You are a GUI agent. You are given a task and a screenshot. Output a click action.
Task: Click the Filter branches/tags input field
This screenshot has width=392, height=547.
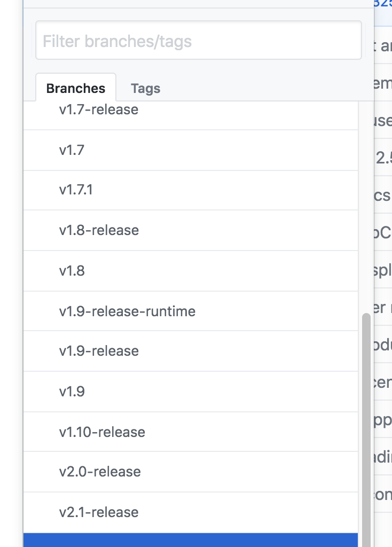(198, 41)
